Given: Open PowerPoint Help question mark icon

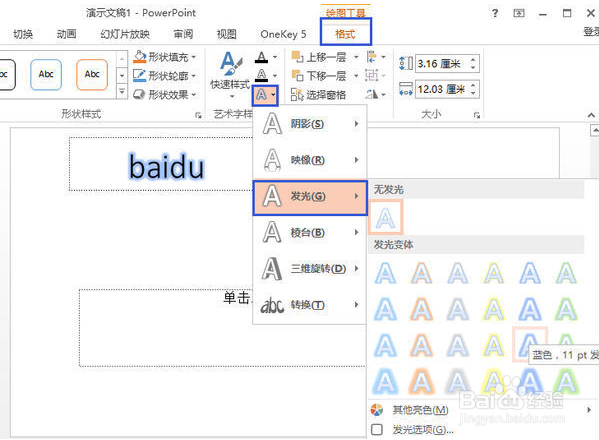Looking at the screenshot, I should (x=495, y=13).
